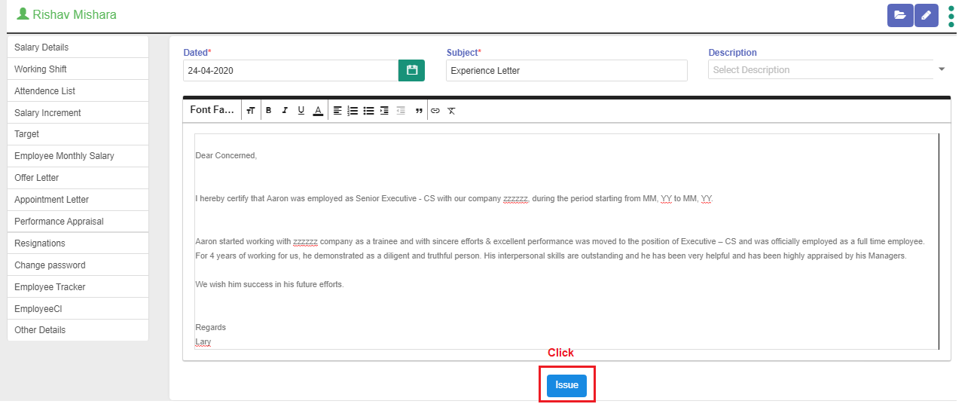Click the 'We wish him success' sentence
This screenshot has width=980, height=404.
click(270, 284)
